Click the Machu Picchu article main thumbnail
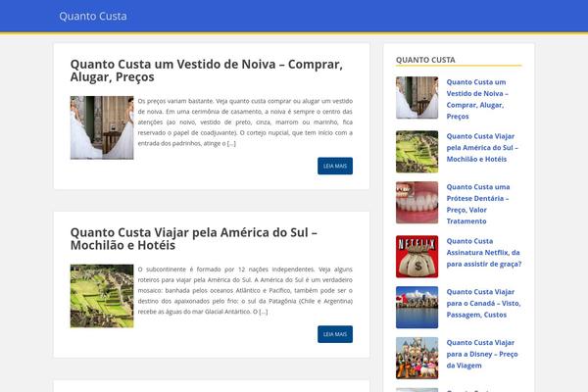 pos(102,296)
